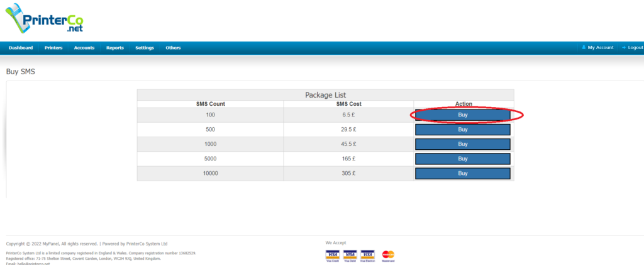The image size is (644, 265).
Task: Open the Dashboard menu
Action: tap(21, 48)
